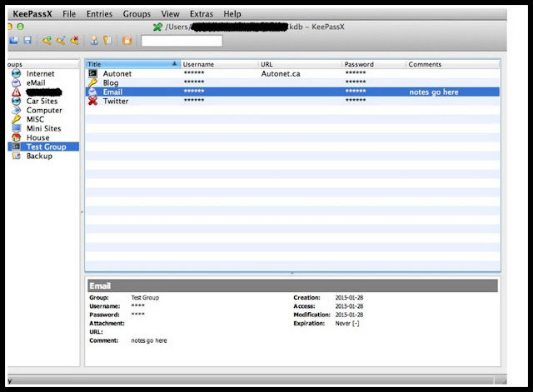Click the Autonet.ca URL cell

281,74
